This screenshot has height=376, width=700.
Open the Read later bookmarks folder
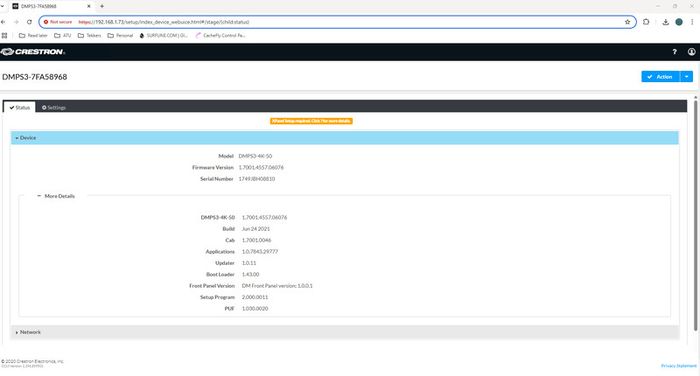33,35
